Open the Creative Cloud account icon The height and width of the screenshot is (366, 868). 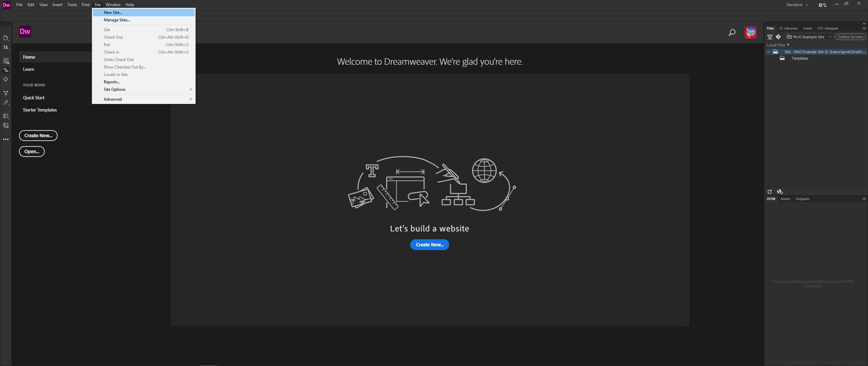pos(750,33)
